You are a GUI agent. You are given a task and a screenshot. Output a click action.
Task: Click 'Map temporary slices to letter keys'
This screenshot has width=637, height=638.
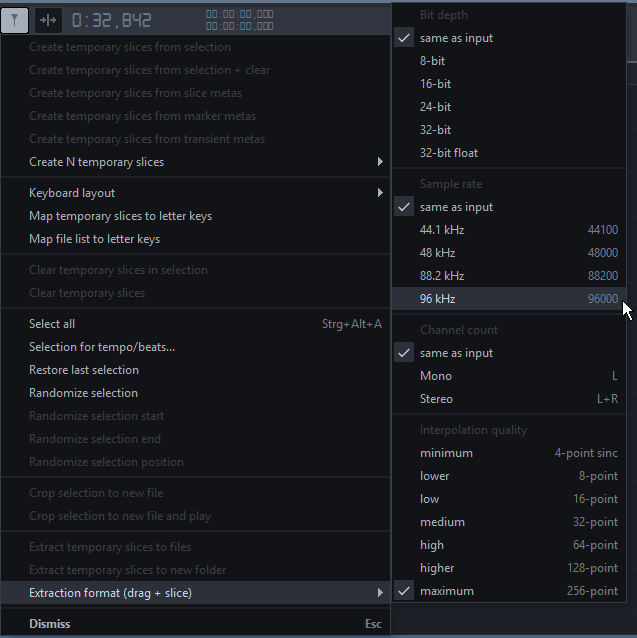point(120,216)
